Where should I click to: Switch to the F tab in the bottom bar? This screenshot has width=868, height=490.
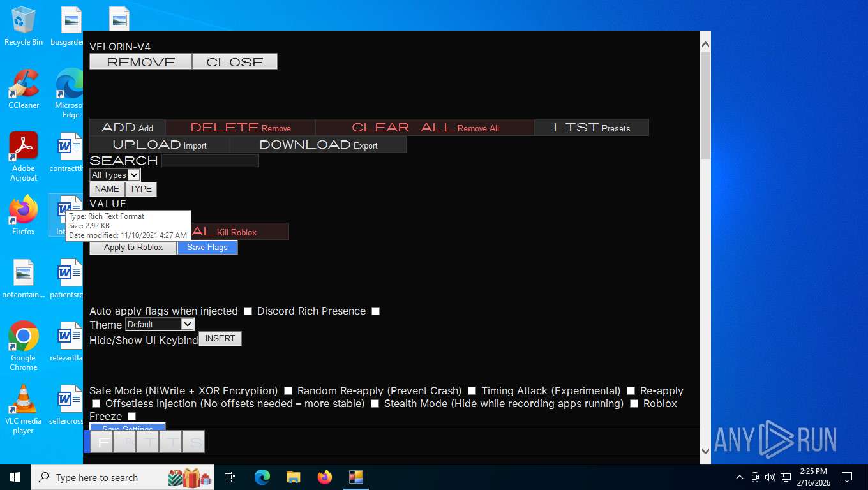[x=101, y=442]
